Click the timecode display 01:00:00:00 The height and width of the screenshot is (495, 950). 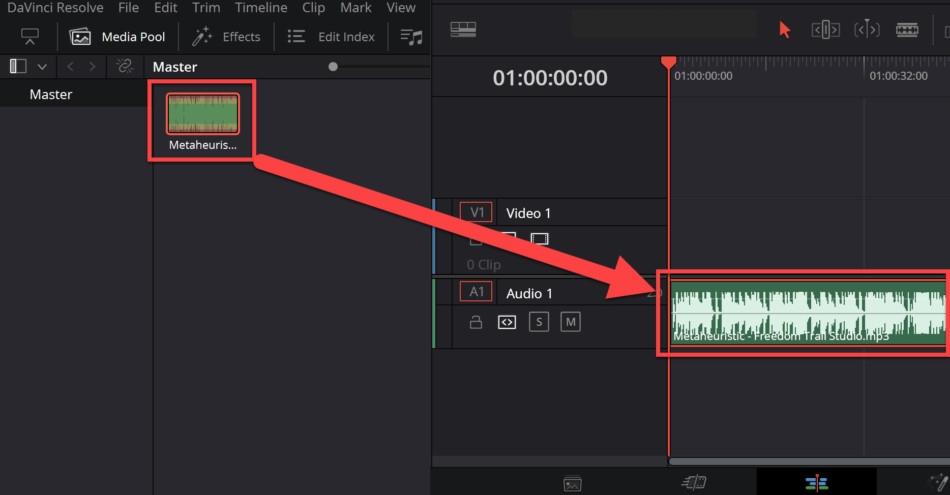pos(550,78)
